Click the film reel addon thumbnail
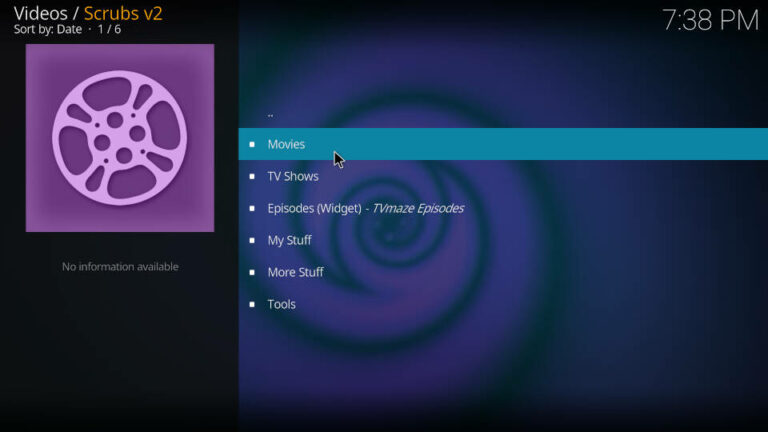Image resolution: width=768 pixels, height=432 pixels. (120, 138)
